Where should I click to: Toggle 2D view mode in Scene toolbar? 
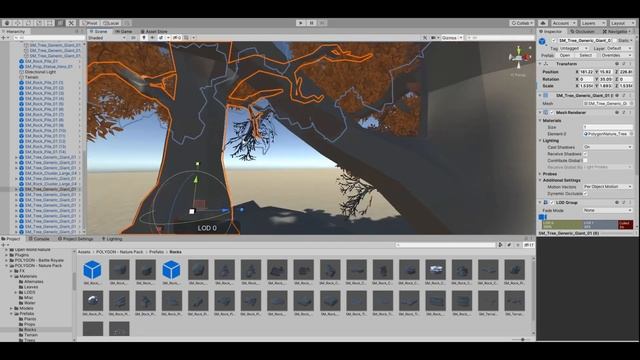pos(133,38)
